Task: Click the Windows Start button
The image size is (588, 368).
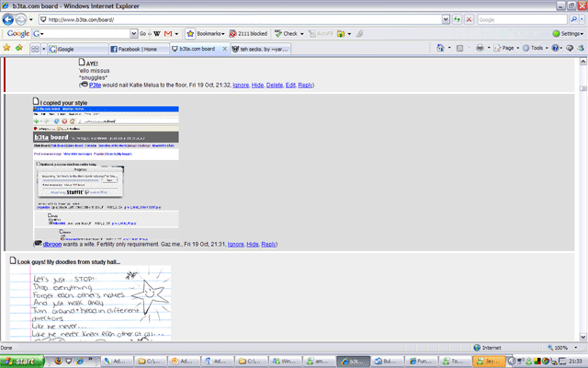Action: coord(22,361)
